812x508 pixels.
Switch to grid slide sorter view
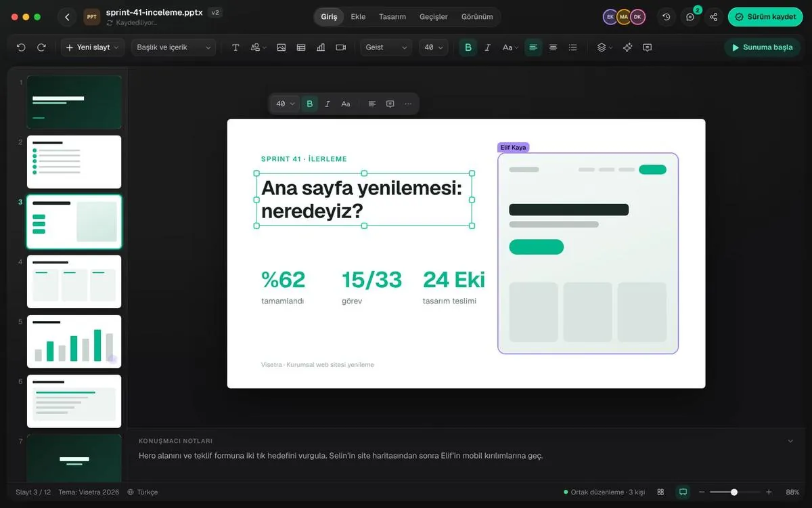pos(660,492)
